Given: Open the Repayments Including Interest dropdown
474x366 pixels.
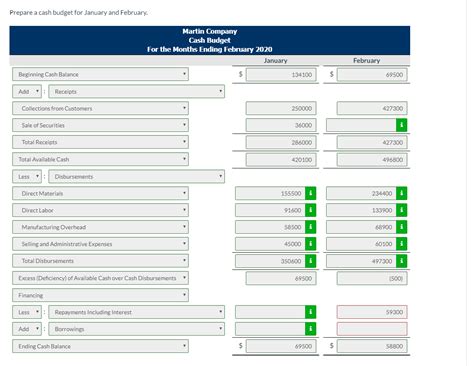Looking at the screenshot, I should pyautogui.click(x=136, y=312).
